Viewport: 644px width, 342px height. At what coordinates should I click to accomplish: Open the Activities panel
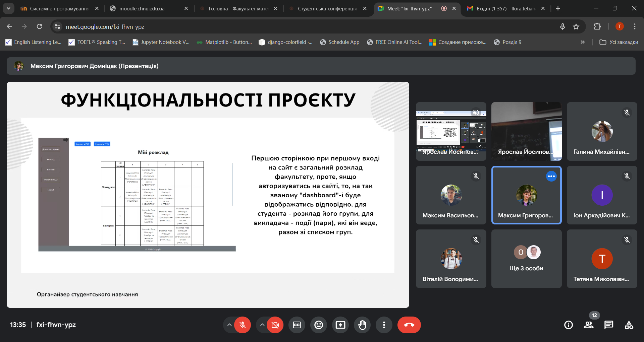[x=629, y=325]
